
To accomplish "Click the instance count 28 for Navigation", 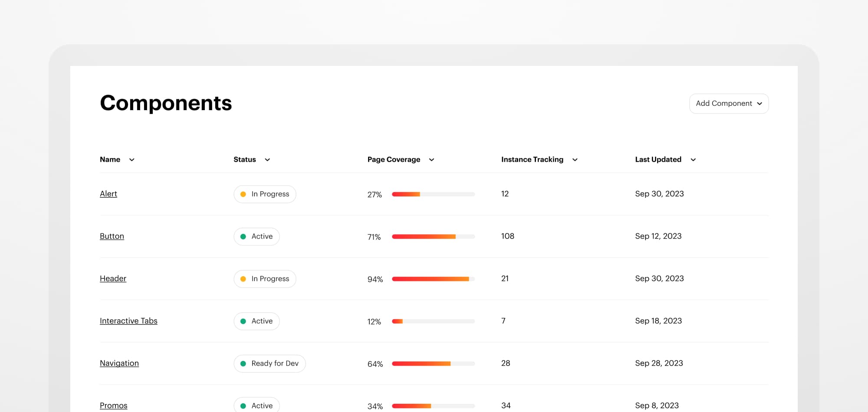I will click(x=506, y=363).
